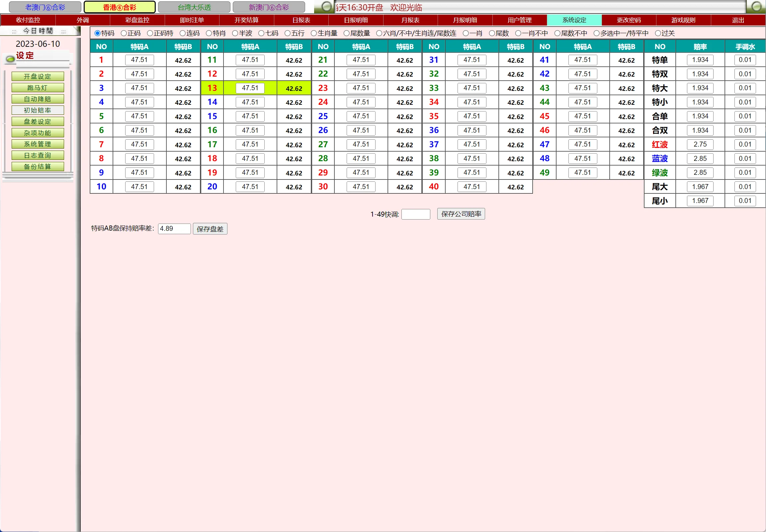Switch to 老澳门⑥合彩 lottery tab
Image resolution: width=766 pixels, height=532 pixels.
[45, 7]
